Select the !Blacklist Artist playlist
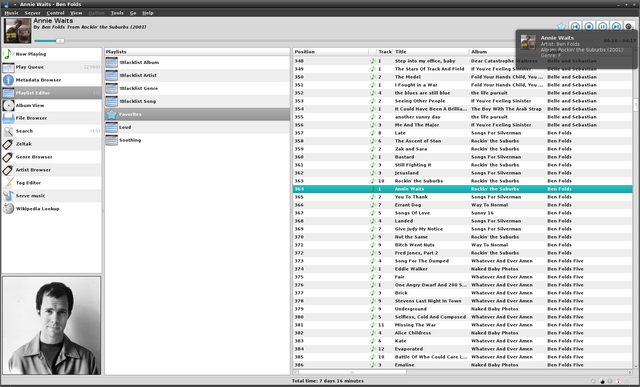Screen dimensions: 640x387 coord(197,76)
